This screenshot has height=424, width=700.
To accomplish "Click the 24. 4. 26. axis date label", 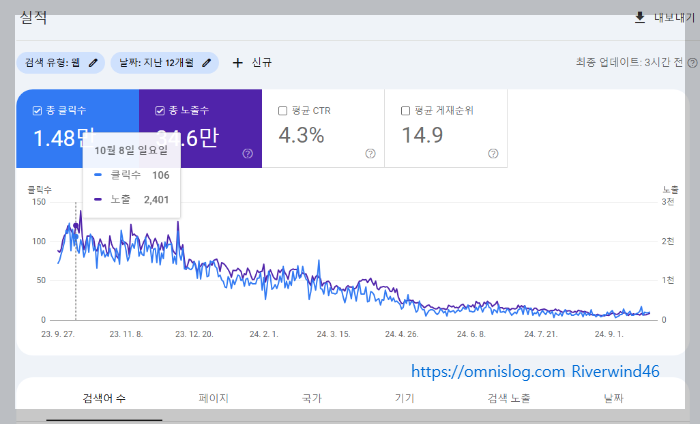I will tap(402, 334).
